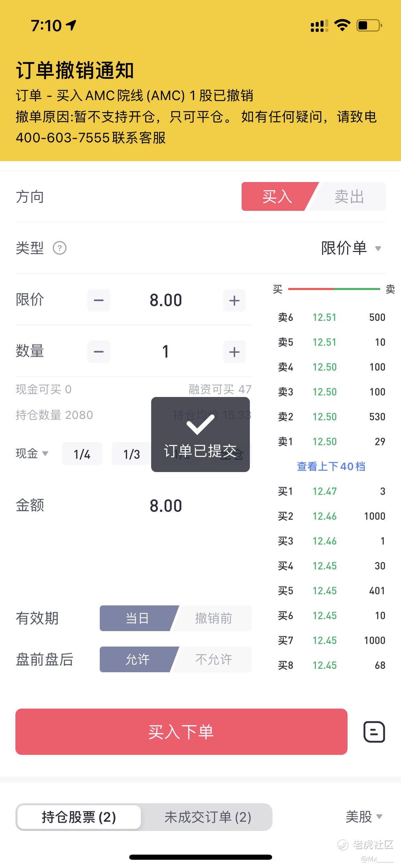Submit order with 买入下单 button
This screenshot has width=401, height=868.
(181, 732)
